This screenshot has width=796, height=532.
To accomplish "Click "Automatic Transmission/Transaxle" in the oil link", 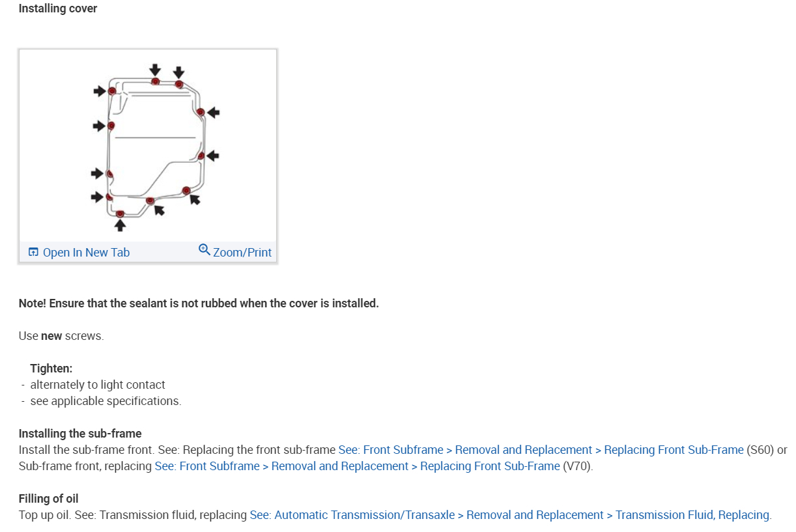I will [365, 515].
